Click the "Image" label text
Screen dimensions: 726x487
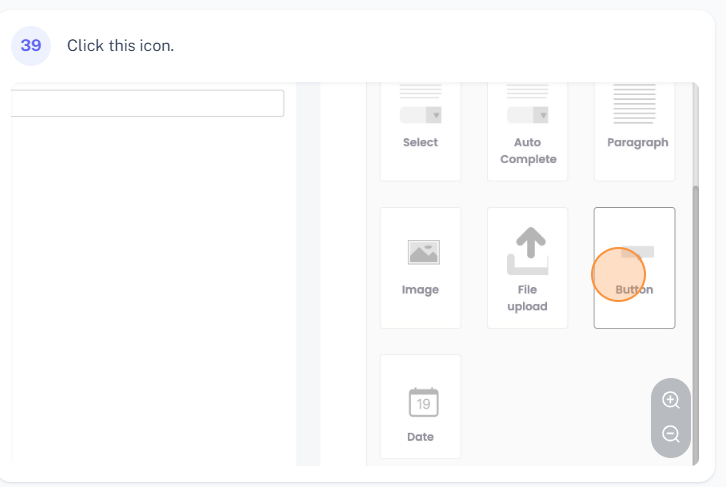pyautogui.click(x=420, y=290)
